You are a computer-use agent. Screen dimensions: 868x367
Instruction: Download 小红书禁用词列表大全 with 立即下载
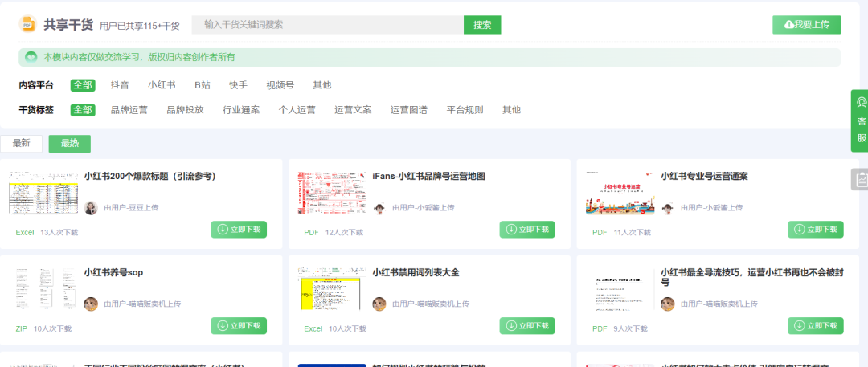(x=527, y=326)
